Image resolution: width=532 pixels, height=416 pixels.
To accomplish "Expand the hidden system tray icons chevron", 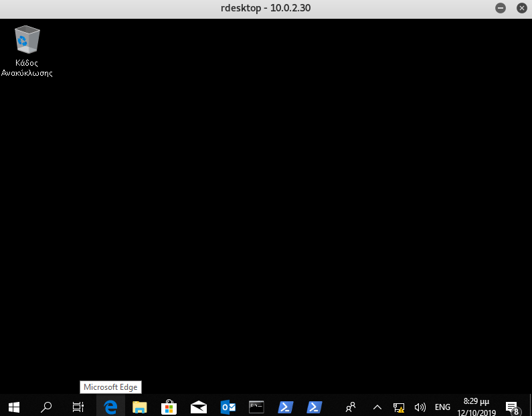I will pos(377,407).
